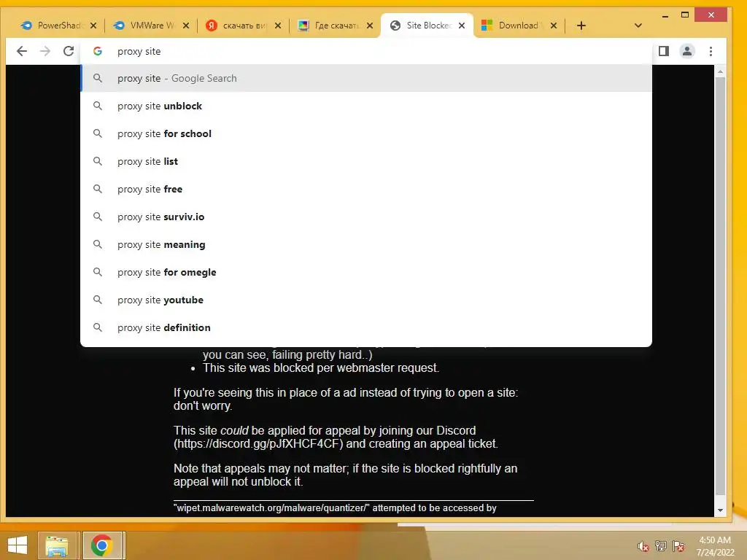The image size is (747, 560).
Task: Open Chrome's three-dot menu
Action: point(711,51)
